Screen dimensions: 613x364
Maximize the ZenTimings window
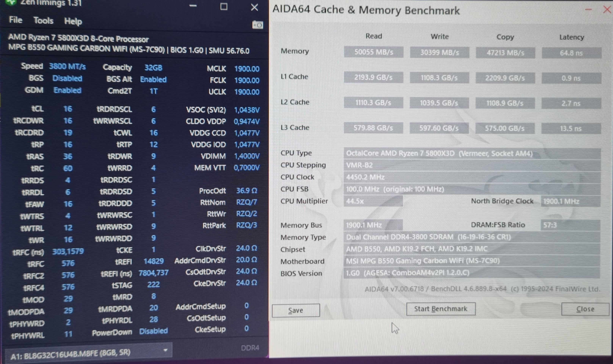(224, 7)
